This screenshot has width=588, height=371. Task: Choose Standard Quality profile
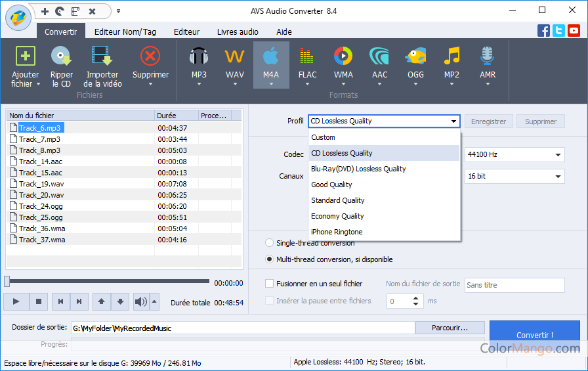384,200
